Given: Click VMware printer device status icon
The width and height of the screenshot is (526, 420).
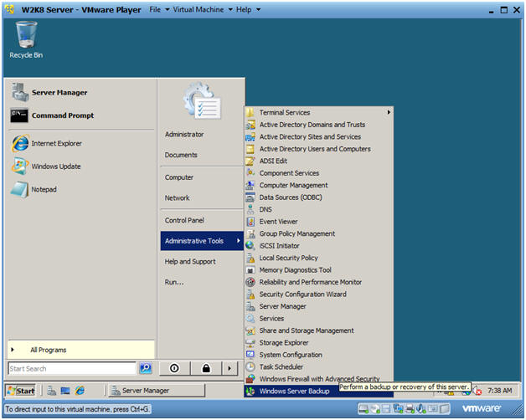Looking at the screenshot, I should point(410,408).
